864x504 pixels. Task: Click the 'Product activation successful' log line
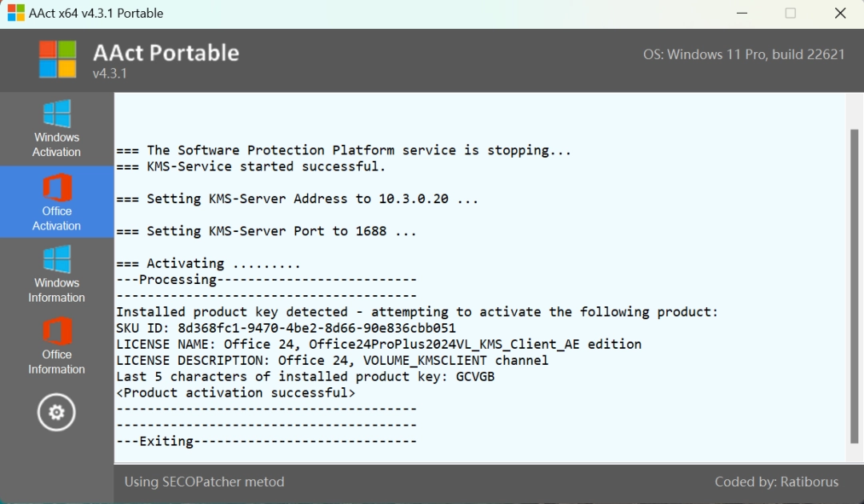click(x=236, y=393)
